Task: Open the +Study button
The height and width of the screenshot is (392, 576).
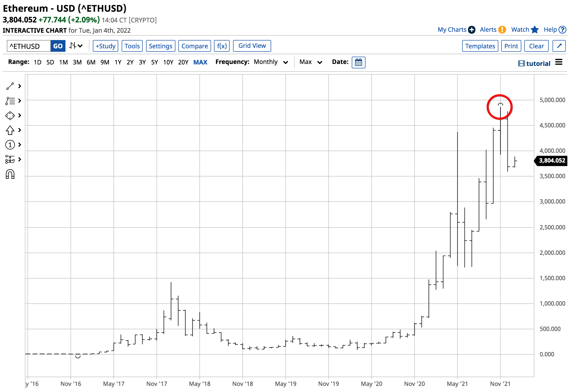Action: (x=106, y=46)
